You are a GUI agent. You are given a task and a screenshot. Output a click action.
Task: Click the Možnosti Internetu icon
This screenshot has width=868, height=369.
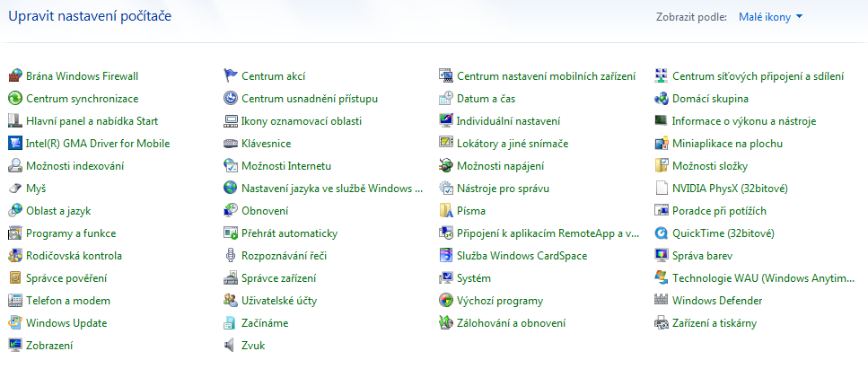point(231,166)
